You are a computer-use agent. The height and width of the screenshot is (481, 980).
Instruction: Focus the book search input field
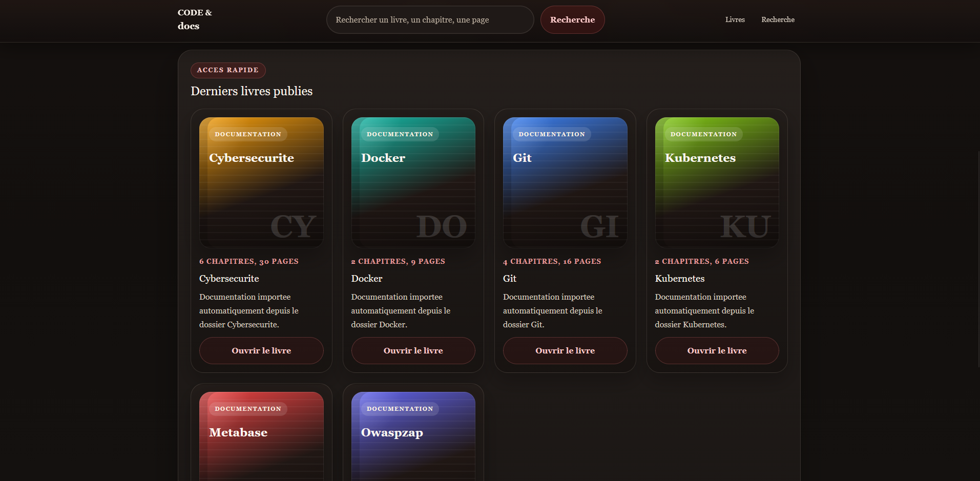tap(430, 20)
